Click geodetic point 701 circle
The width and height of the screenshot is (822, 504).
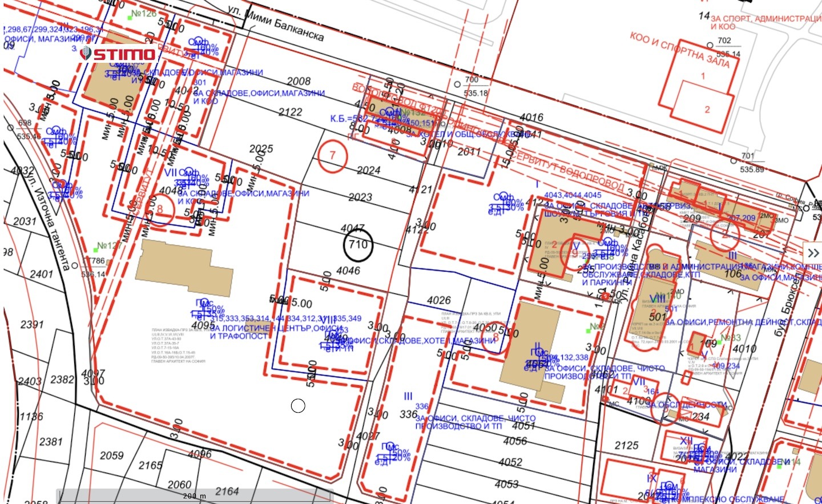coord(735,160)
